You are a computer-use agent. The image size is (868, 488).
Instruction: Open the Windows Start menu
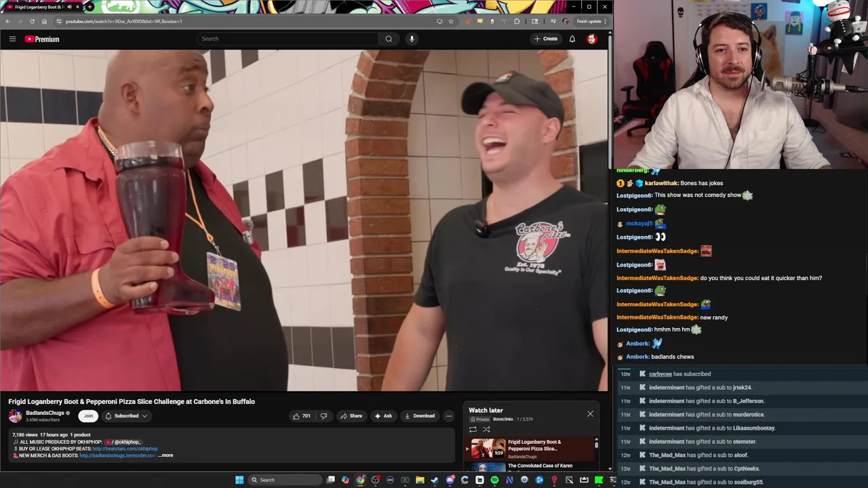239,480
